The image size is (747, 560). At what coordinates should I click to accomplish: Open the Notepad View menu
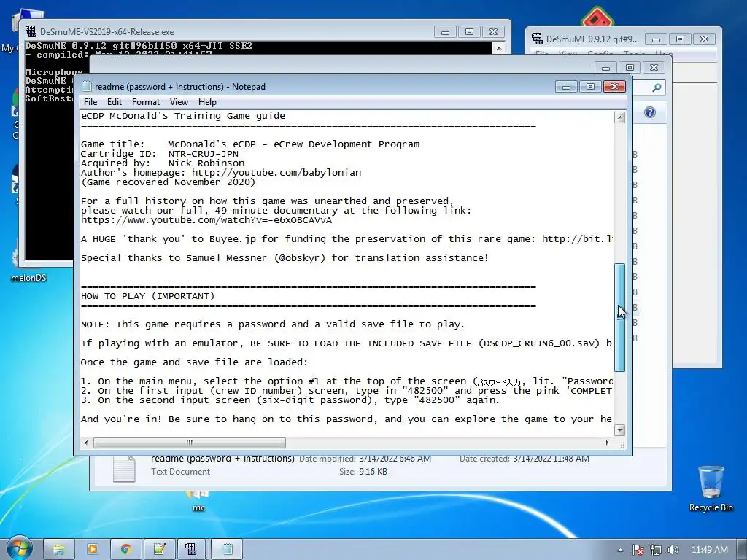coord(179,102)
